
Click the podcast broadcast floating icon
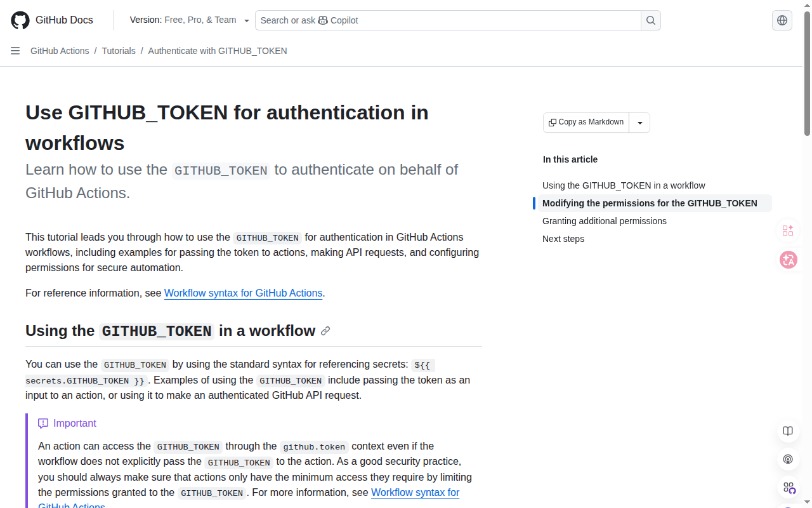point(788,459)
